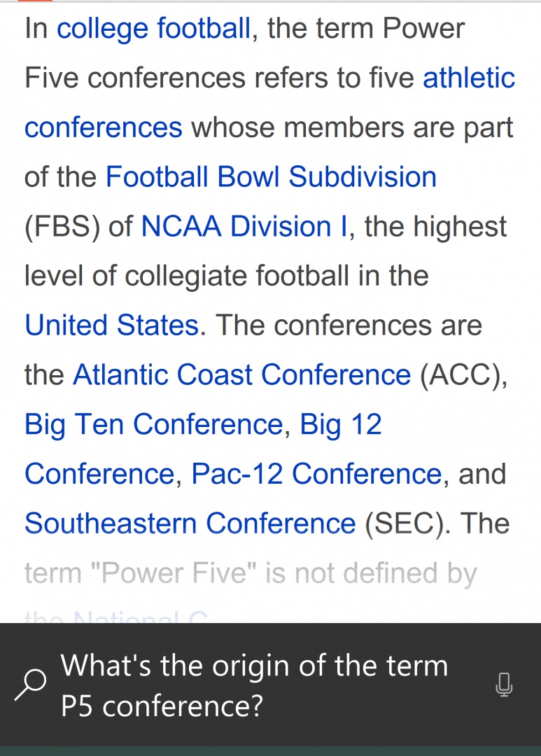Image resolution: width=541 pixels, height=756 pixels.
Task: Open the "NCAA Division I" link
Action: 244,227
